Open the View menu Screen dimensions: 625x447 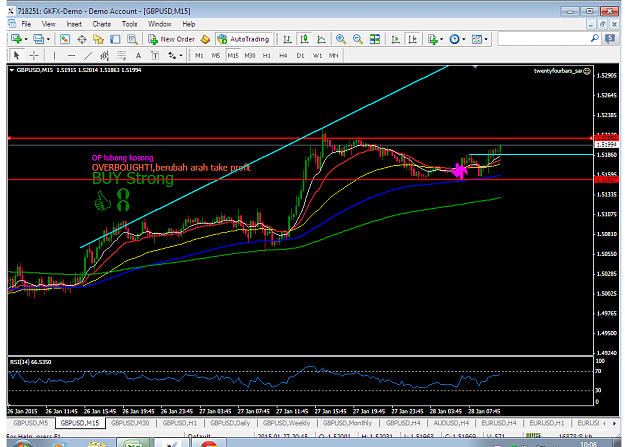tap(49, 24)
